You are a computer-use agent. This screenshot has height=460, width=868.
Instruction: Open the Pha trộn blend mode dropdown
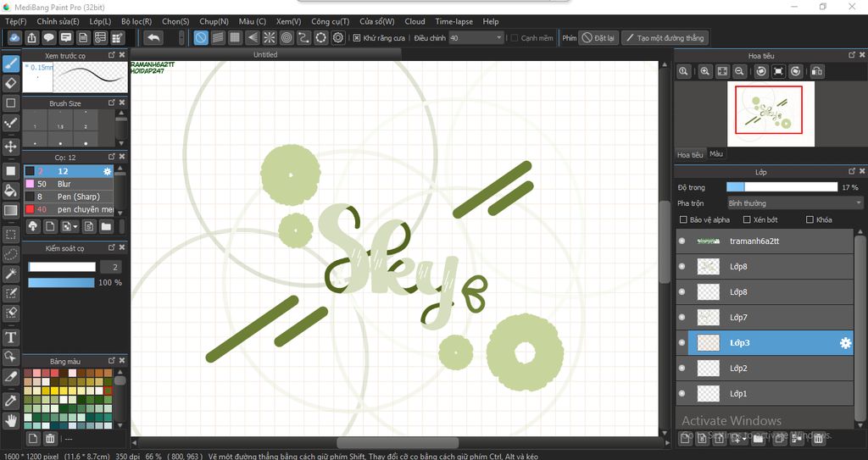[x=795, y=203]
